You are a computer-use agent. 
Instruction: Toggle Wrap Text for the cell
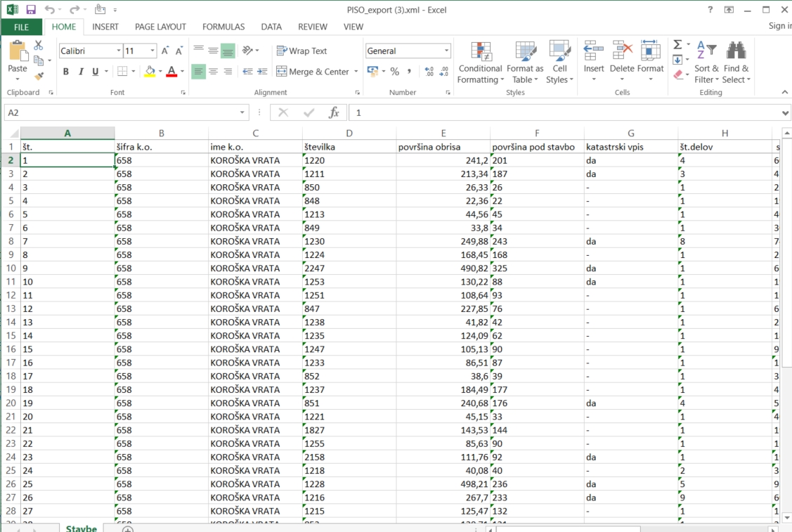point(301,51)
